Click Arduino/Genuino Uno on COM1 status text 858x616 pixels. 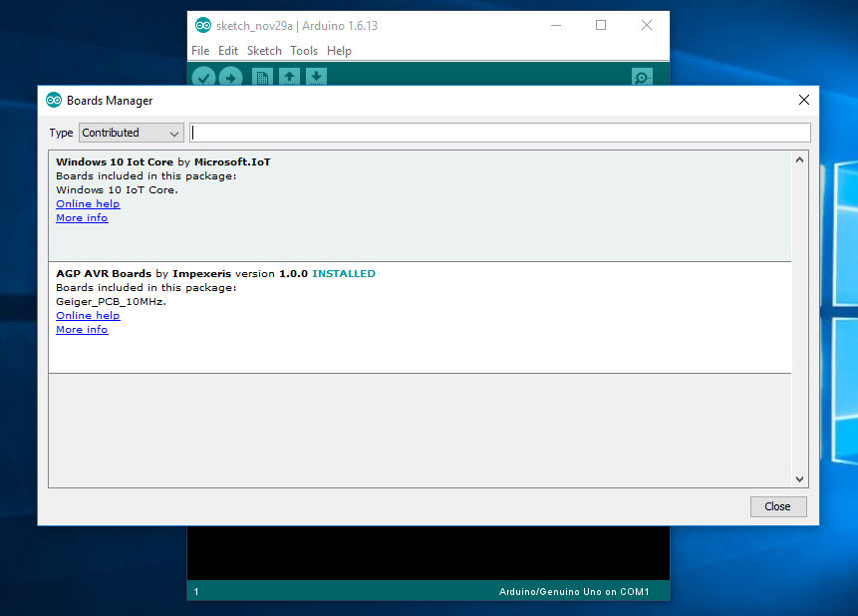click(x=574, y=592)
